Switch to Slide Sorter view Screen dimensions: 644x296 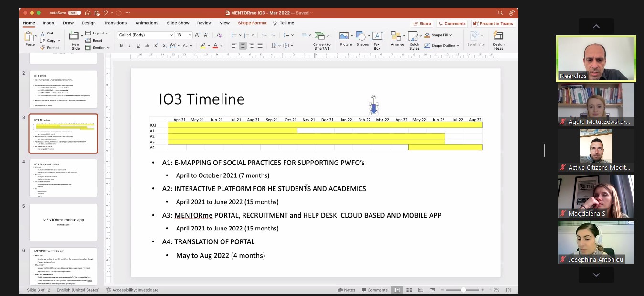(409, 290)
